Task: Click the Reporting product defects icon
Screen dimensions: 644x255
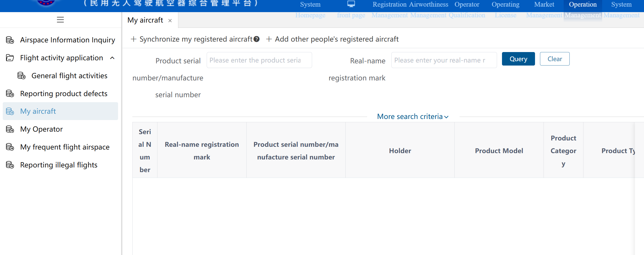Action: pyautogui.click(x=10, y=94)
